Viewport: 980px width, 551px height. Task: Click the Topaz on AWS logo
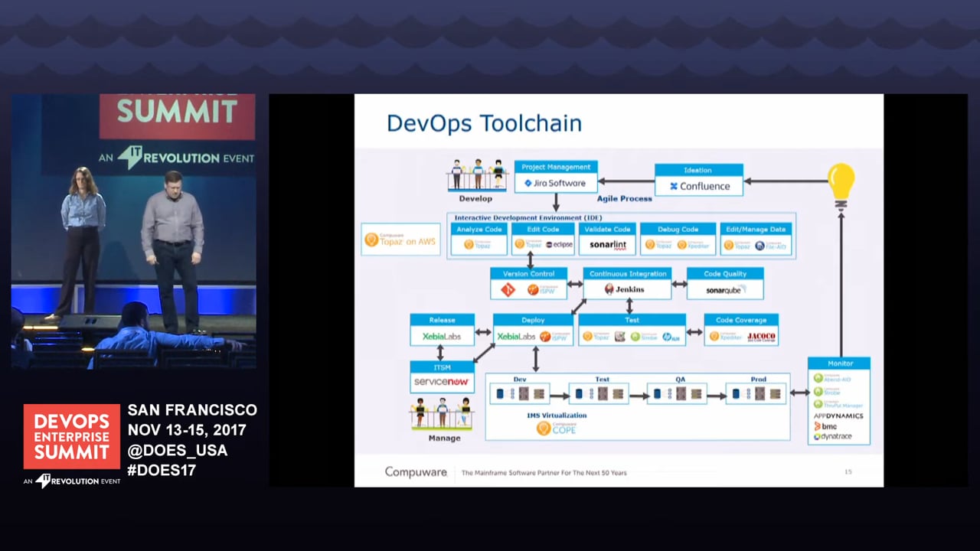click(x=400, y=240)
